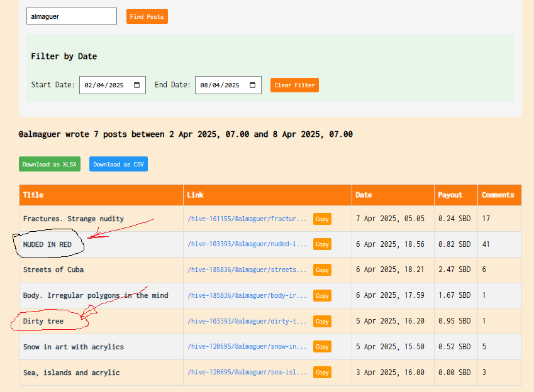Screen dimensions: 534x392
Task: Click payout 0.52 SBD
Action: (x=455, y=347)
